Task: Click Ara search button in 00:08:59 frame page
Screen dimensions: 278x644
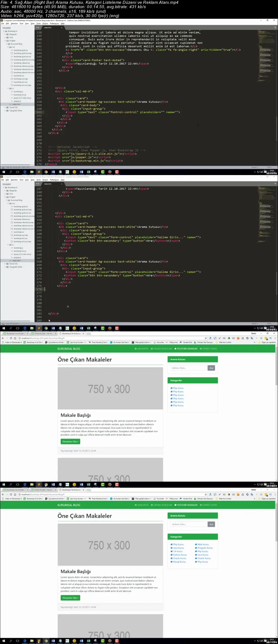Action: tap(211, 368)
